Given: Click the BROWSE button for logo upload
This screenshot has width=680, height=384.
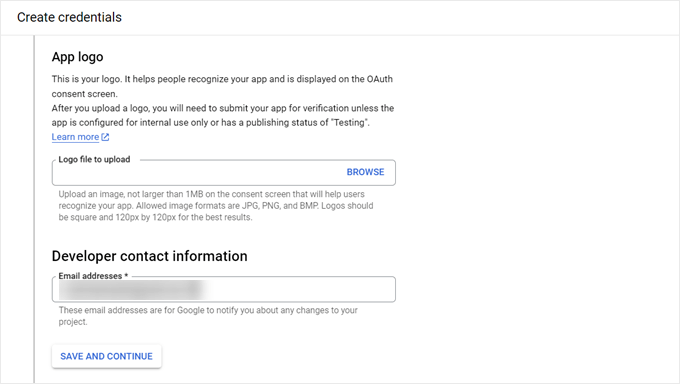Looking at the screenshot, I should point(365,172).
